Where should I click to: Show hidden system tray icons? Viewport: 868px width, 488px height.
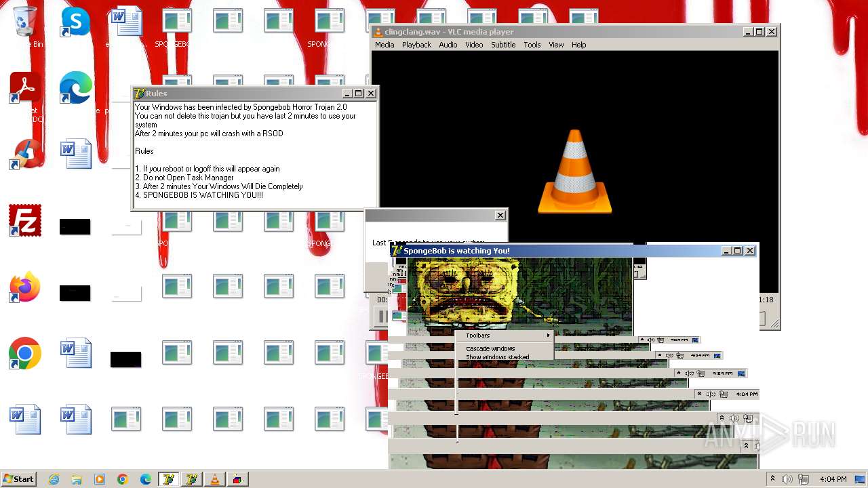(772, 479)
